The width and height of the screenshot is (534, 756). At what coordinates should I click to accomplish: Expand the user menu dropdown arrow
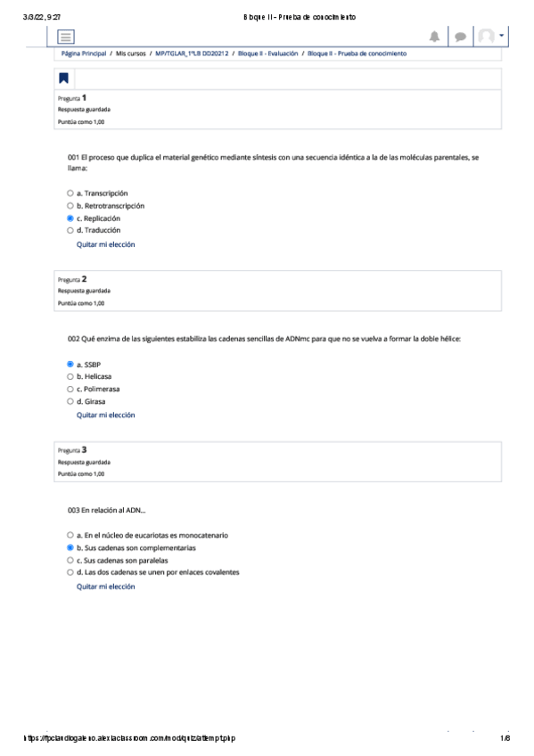(x=501, y=36)
